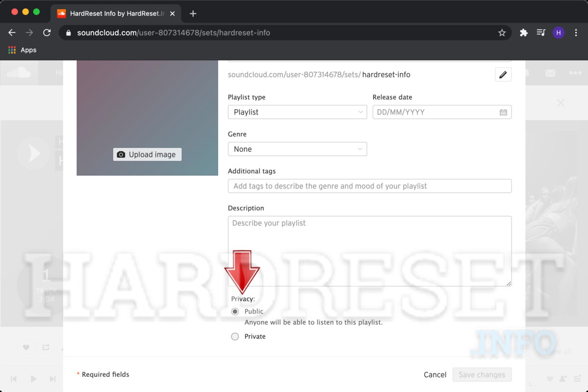This screenshot has height=392, width=588.
Task: Click the Upload image camera button
Action: coord(147,154)
